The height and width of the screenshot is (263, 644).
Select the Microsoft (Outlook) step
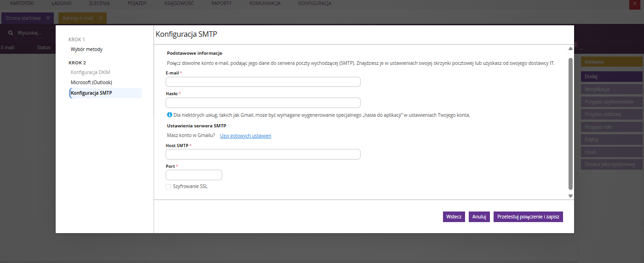pyautogui.click(x=91, y=82)
